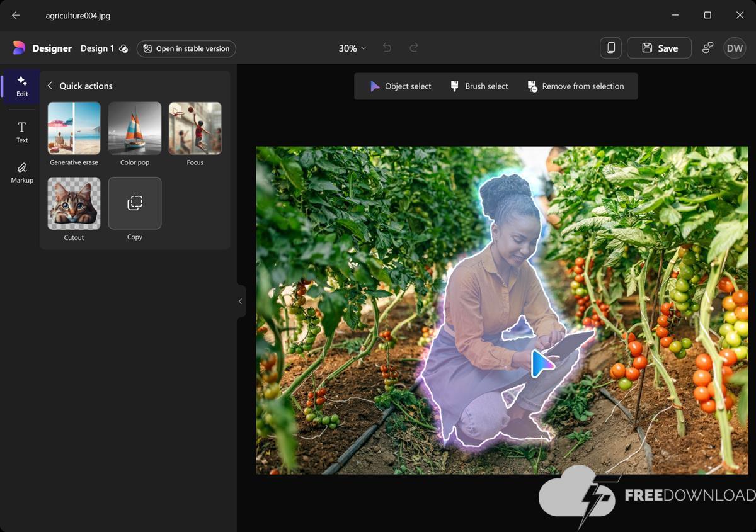Screen dimensions: 756x532
Task: Open the DW account profile avatar
Action: click(x=735, y=48)
